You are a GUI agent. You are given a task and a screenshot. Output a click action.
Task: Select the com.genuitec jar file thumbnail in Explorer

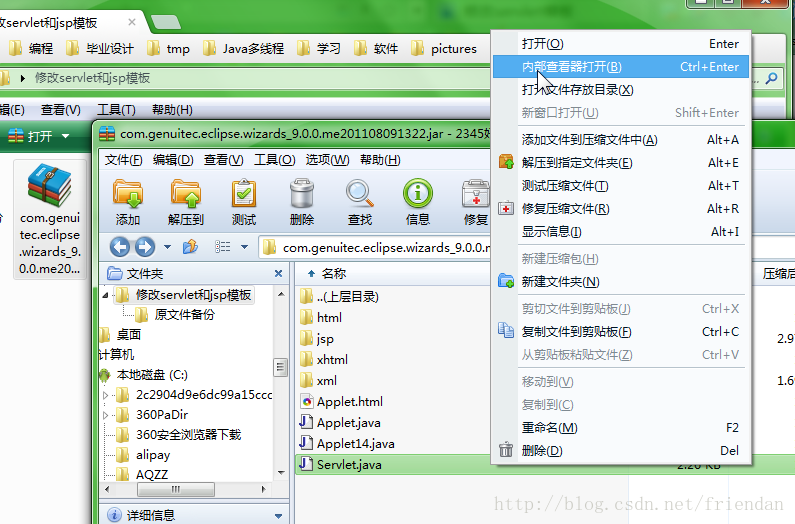pyautogui.click(x=50, y=219)
